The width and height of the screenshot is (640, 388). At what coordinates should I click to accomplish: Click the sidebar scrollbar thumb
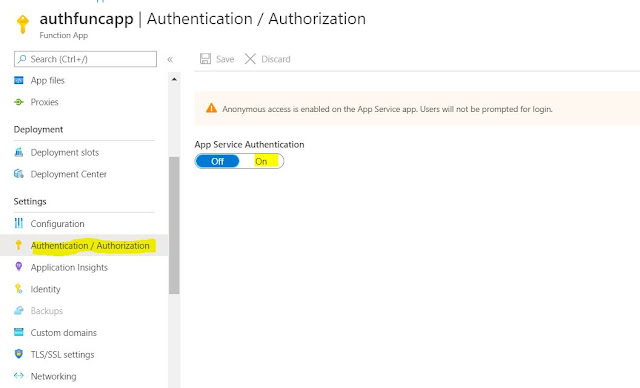[174, 225]
